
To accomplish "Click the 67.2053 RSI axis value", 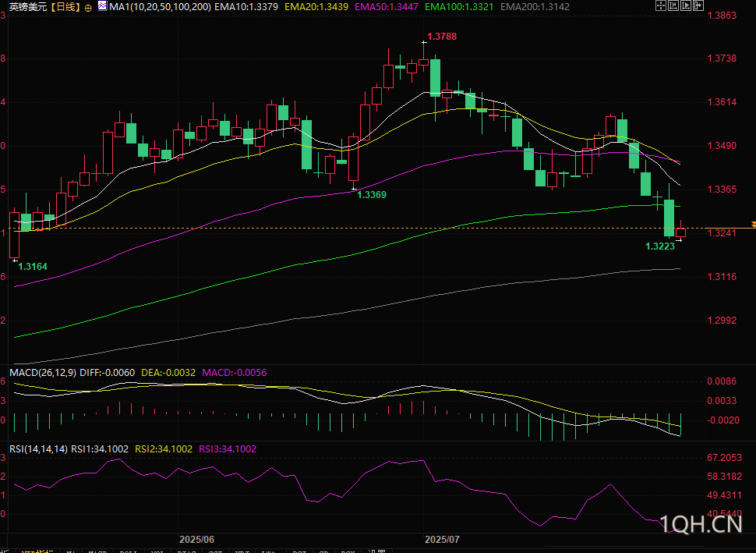I will (724, 458).
